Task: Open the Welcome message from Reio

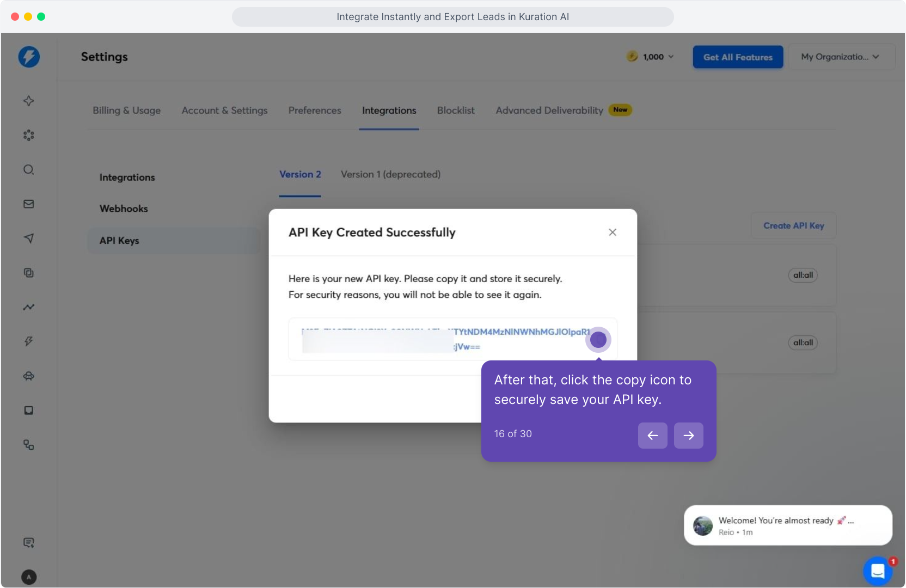Action: (x=788, y=525)
